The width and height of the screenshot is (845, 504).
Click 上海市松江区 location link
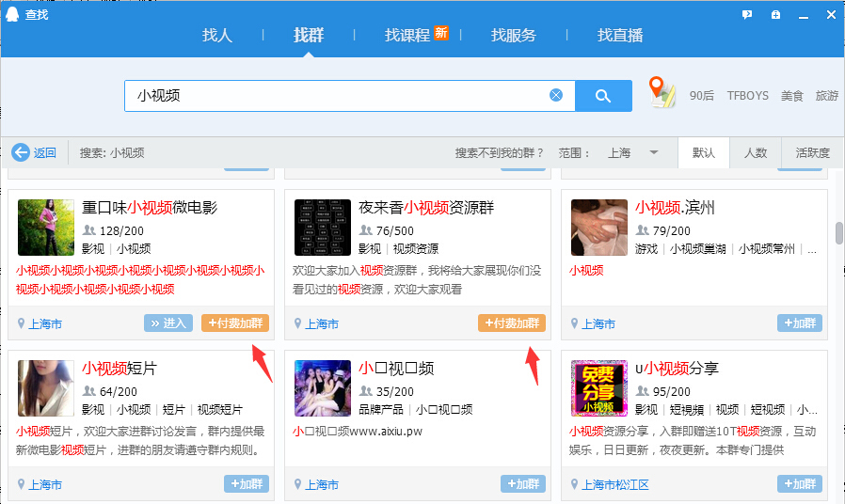[x=615, y=484]
